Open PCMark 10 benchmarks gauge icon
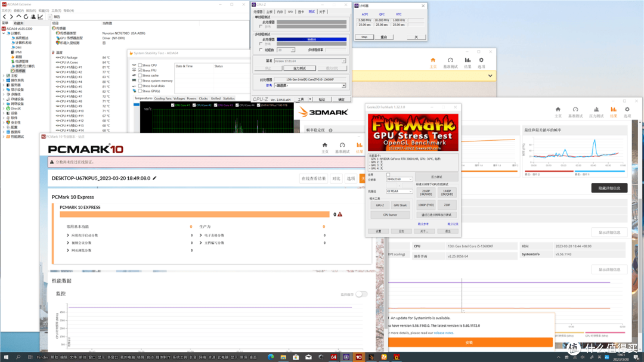Viewport: 644px width, 362px height. [x=342, y=145]
